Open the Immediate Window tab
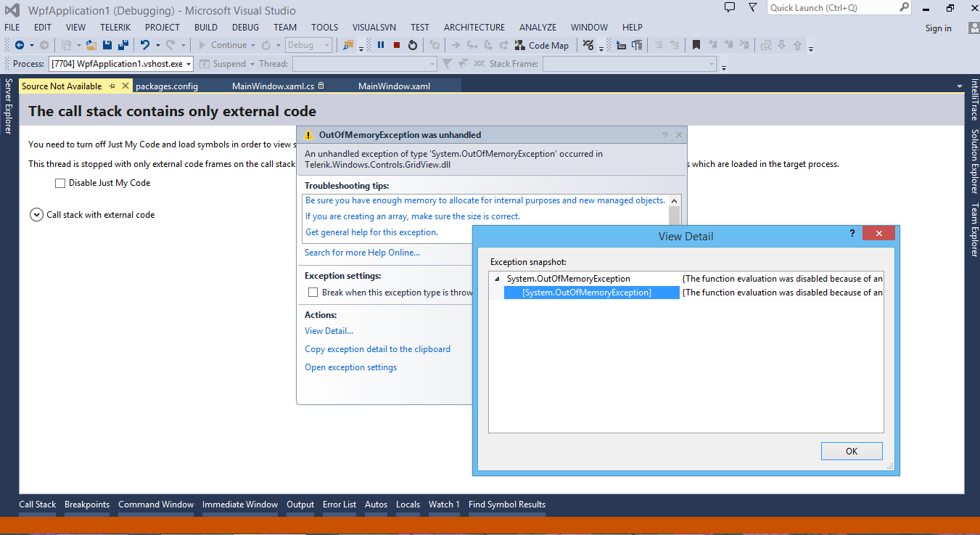 click(240, 505)
